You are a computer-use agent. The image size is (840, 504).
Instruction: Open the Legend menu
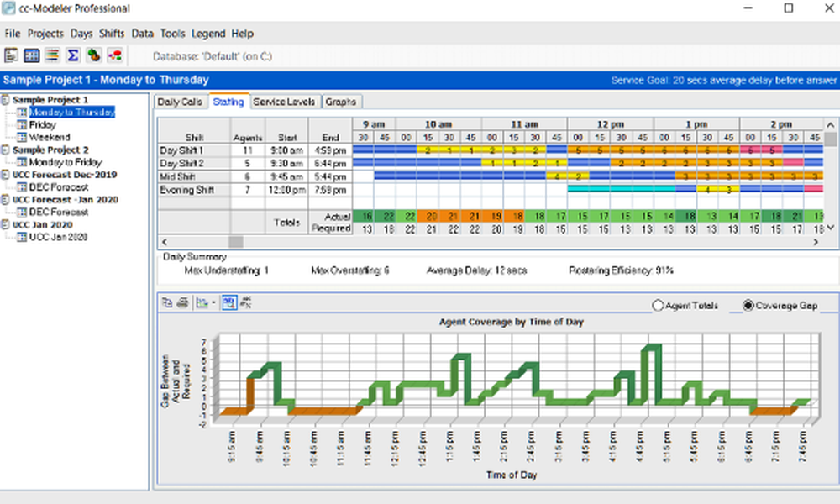208,34
